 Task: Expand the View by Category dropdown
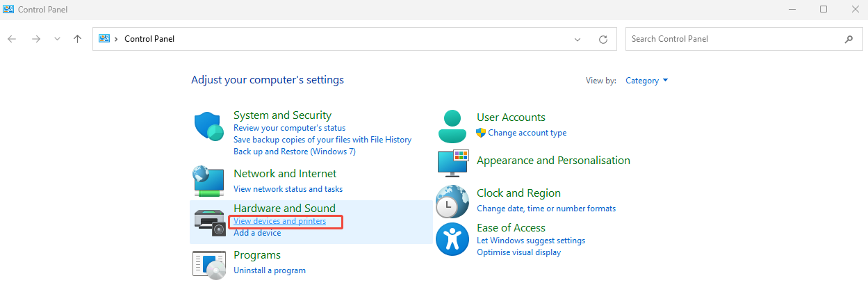click(x=646, y=81)
